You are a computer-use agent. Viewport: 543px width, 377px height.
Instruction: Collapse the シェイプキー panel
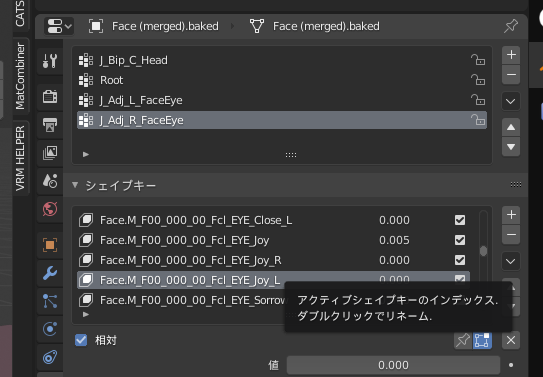75,185
